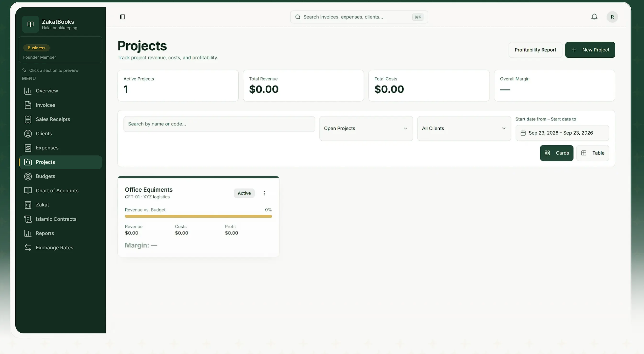The width and height of the screenshot is (644, 354).
Task: Switch to Cards view
Action: click(x=556, y=153)
